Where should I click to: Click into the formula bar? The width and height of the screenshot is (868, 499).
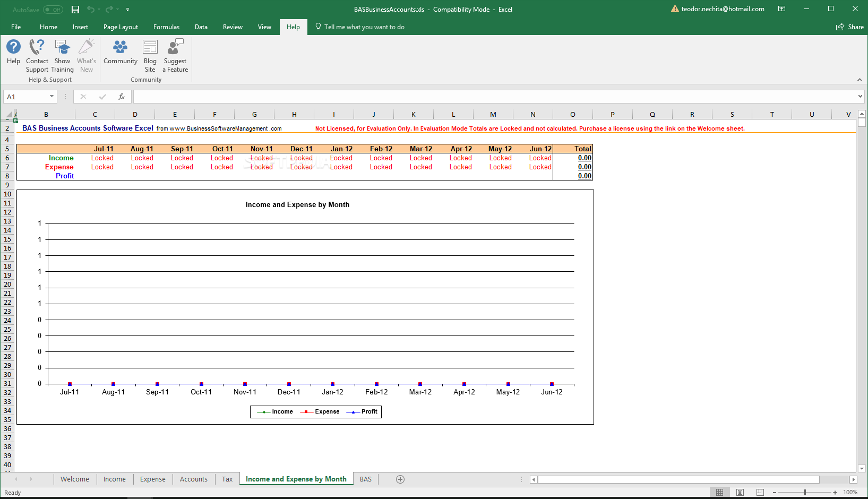[494, 97]
